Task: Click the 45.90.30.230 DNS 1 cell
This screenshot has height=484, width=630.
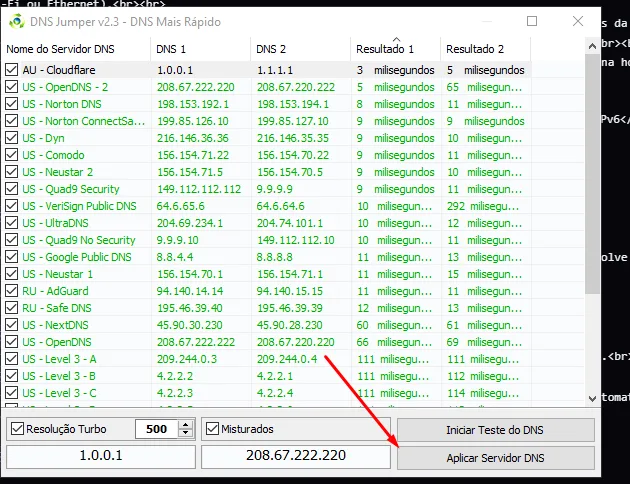Action: pos(190,325)
